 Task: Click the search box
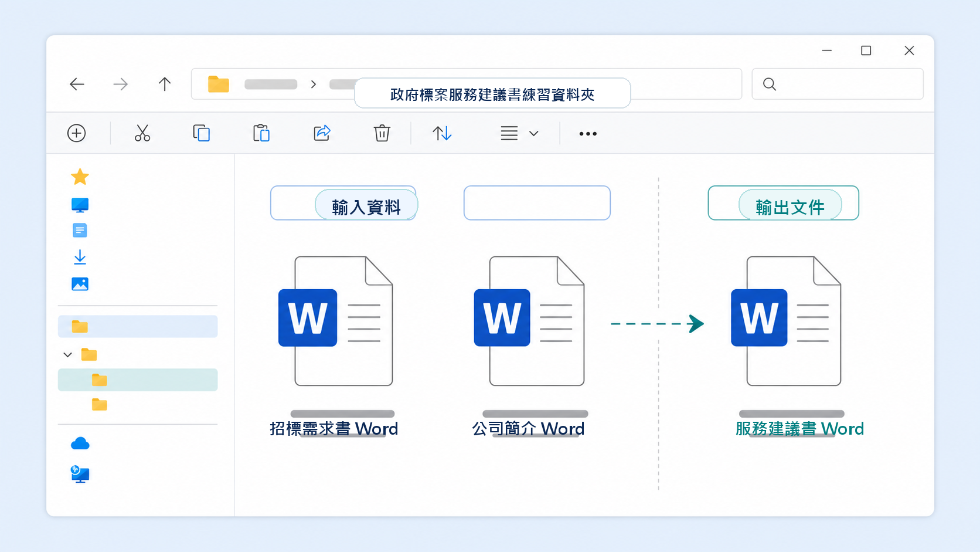[838, 84]
